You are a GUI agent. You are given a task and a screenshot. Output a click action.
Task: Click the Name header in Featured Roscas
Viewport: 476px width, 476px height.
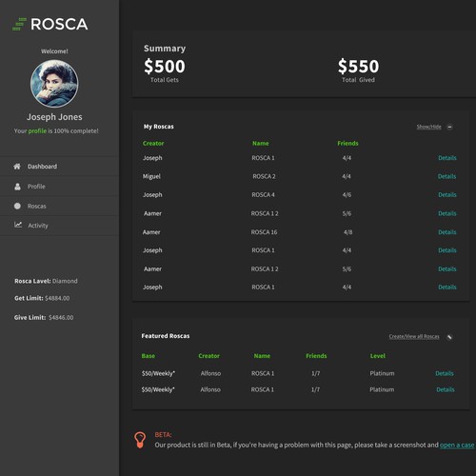tap(262, 356)
